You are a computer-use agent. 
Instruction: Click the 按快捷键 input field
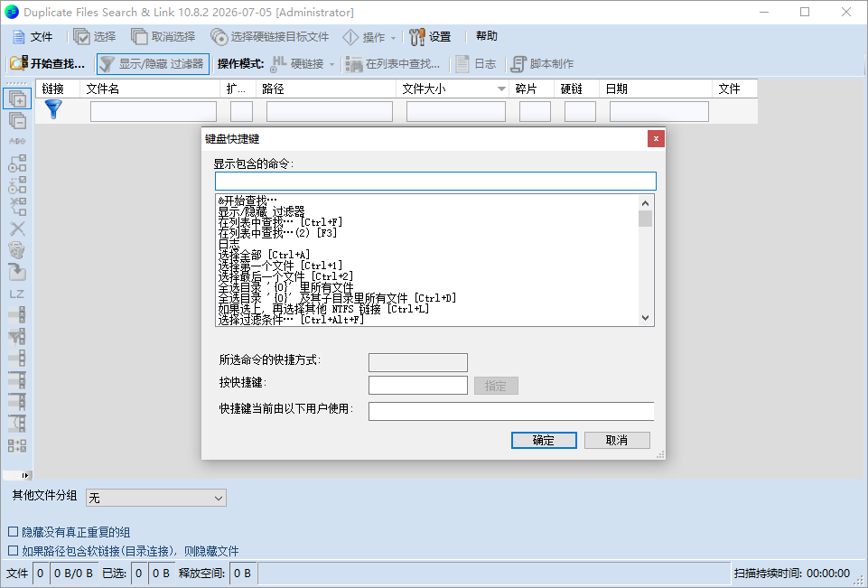pos(418,386)
